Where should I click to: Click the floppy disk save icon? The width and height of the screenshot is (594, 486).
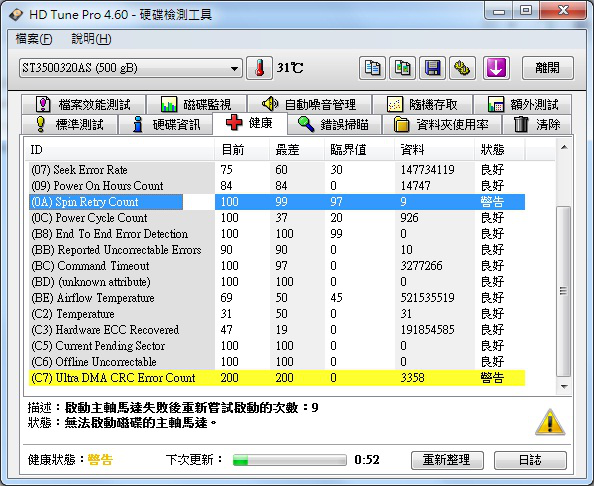(x=432, y=68)
